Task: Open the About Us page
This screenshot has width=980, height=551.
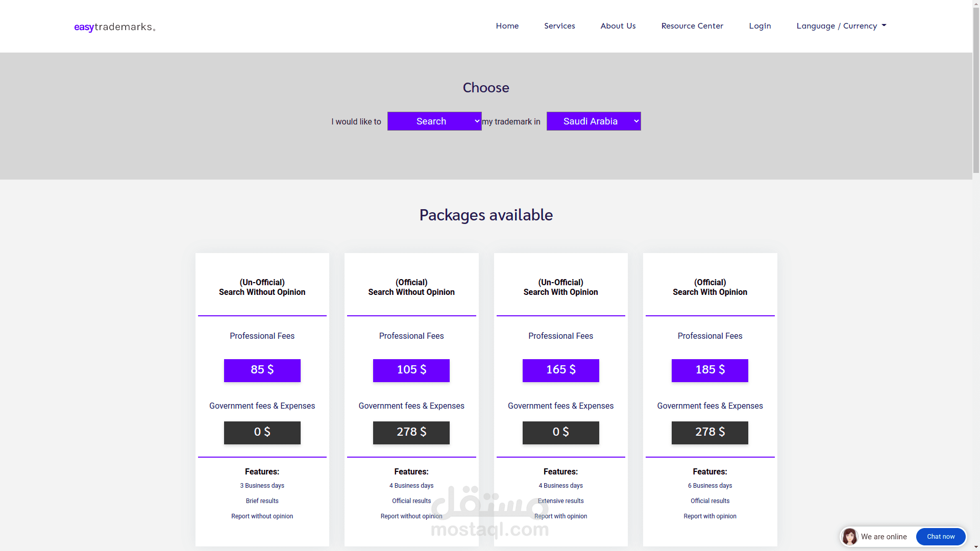Action: [618, 26]
